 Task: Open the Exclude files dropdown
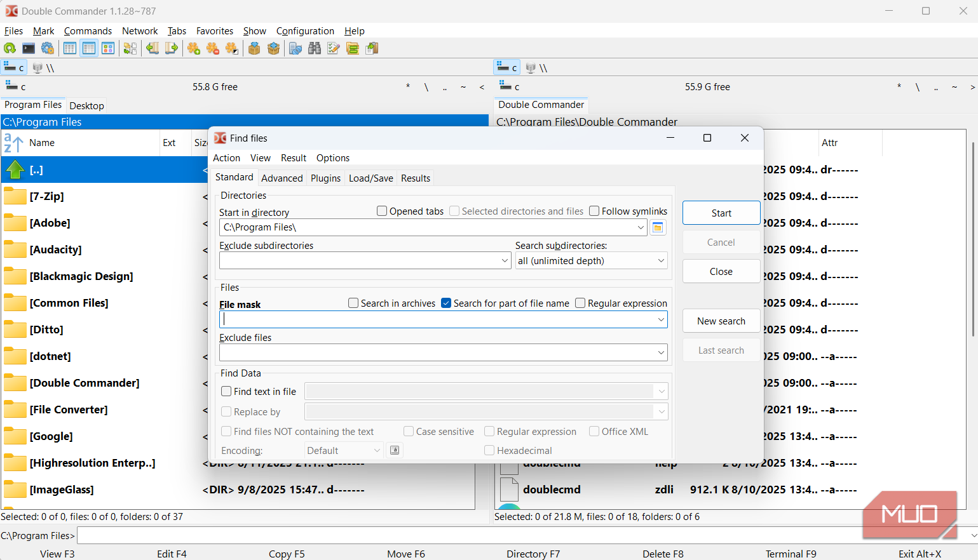coord(661,352)
